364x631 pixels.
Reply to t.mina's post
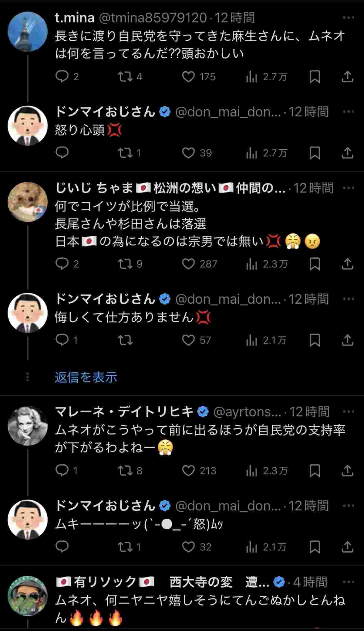pyautogui.click(x=62, y=77)
